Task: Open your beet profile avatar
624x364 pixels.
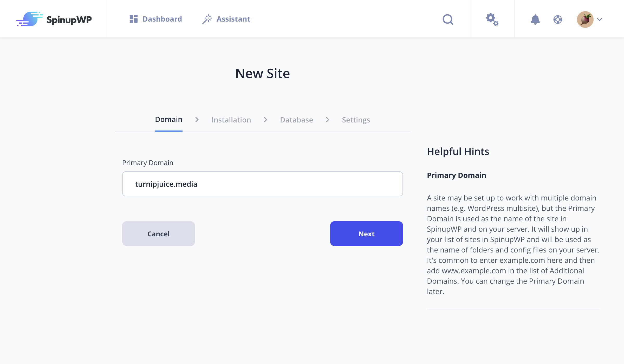Action: coord(585,19)
